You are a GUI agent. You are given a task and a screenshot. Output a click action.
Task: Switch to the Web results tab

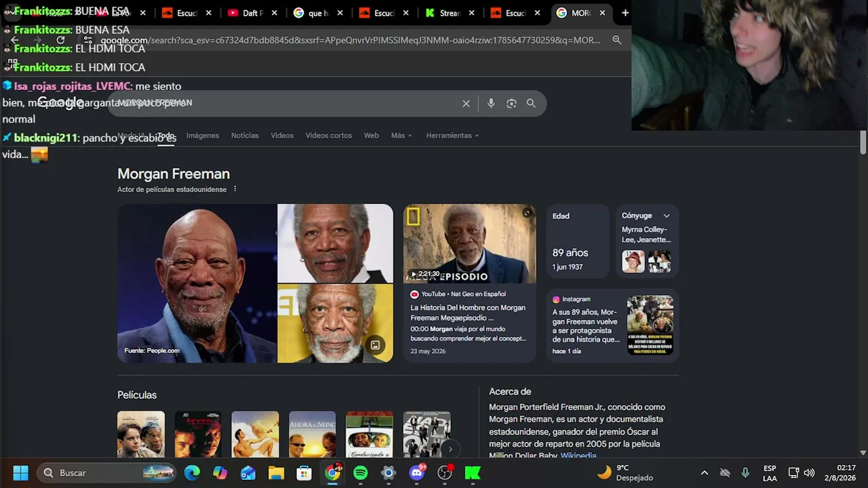372,136
